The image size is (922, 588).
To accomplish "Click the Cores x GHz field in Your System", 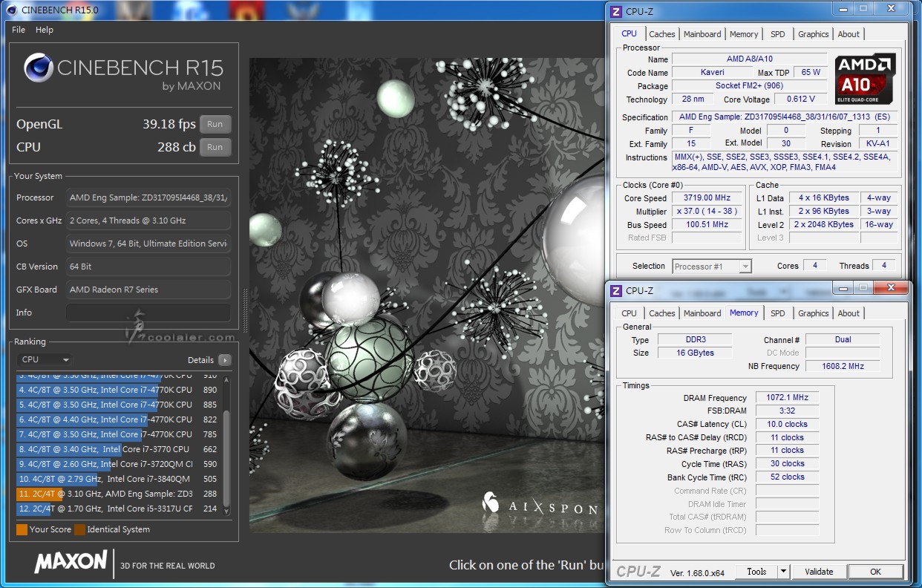I will [x=148, y=220].
